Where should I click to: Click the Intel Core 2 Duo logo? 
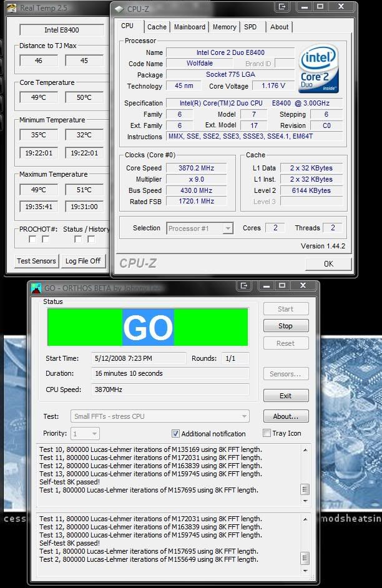[319, 68]
